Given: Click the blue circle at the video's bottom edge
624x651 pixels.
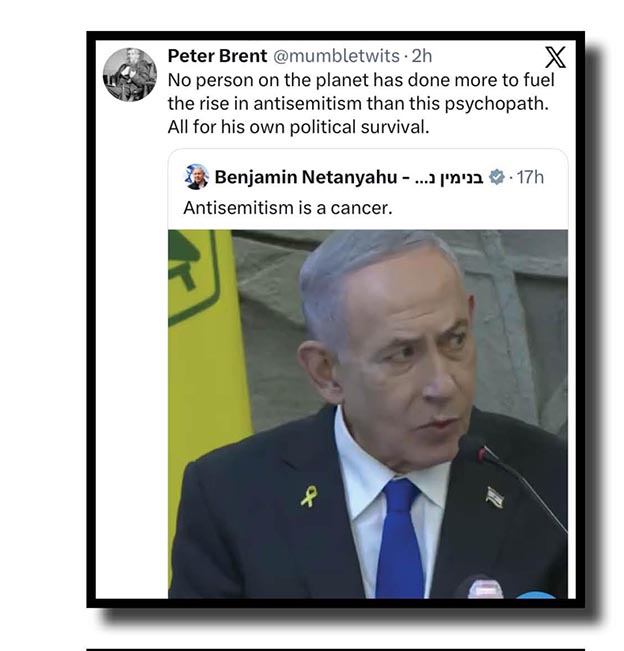Looking at the screenshot, I should click(536, 595).
